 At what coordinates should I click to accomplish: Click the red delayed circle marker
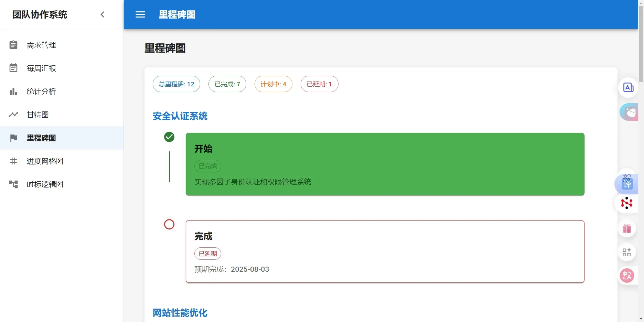pyautogui.click(x=169, y=224)
